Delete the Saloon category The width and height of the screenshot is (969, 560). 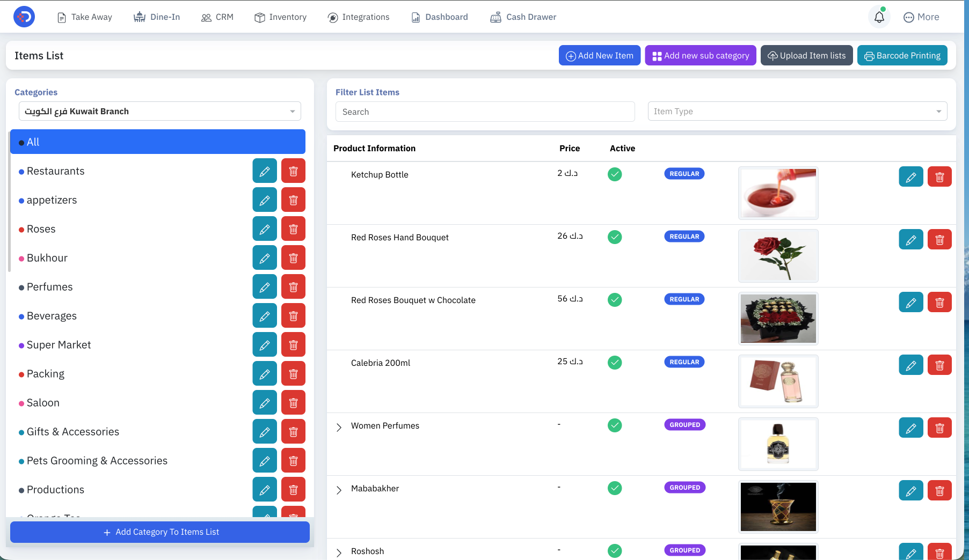[x=293, y=403]
